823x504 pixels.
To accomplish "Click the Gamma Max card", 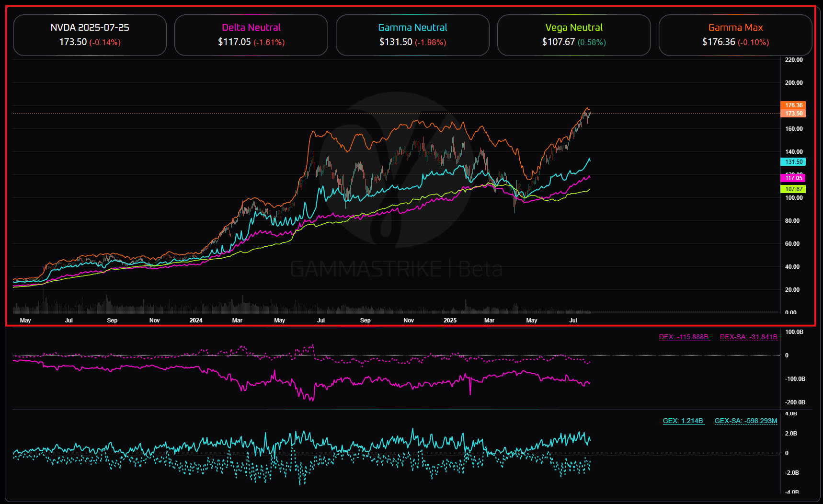I will (735, 35).
